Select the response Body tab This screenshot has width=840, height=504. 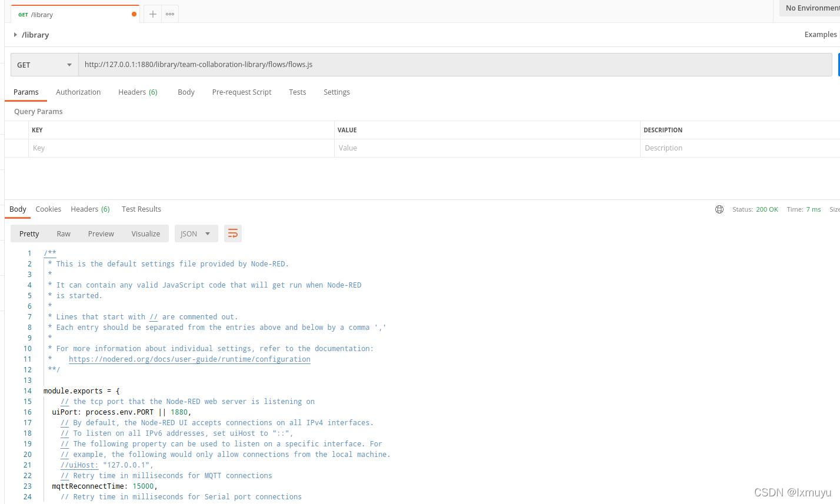(x=18, y=209)
